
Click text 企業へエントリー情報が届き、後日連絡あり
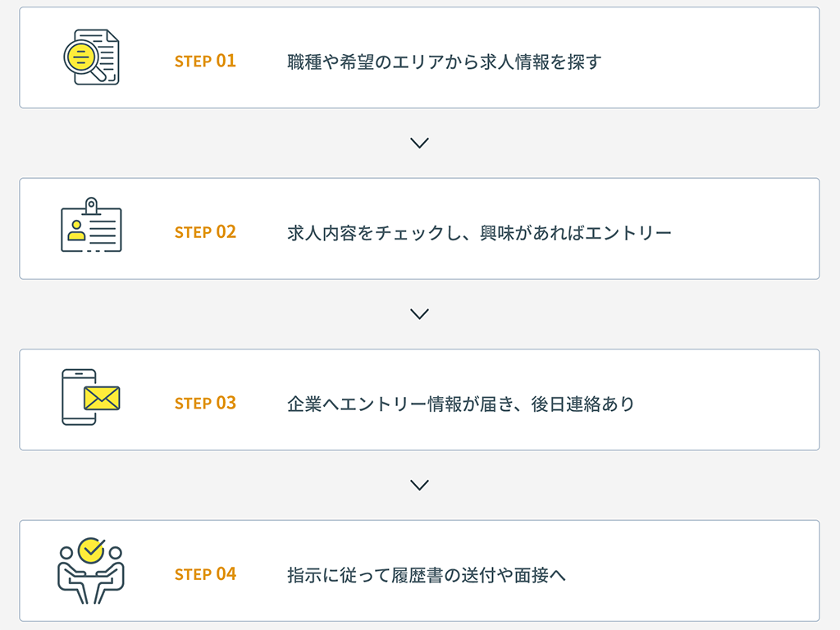click(x=461, y=404)
